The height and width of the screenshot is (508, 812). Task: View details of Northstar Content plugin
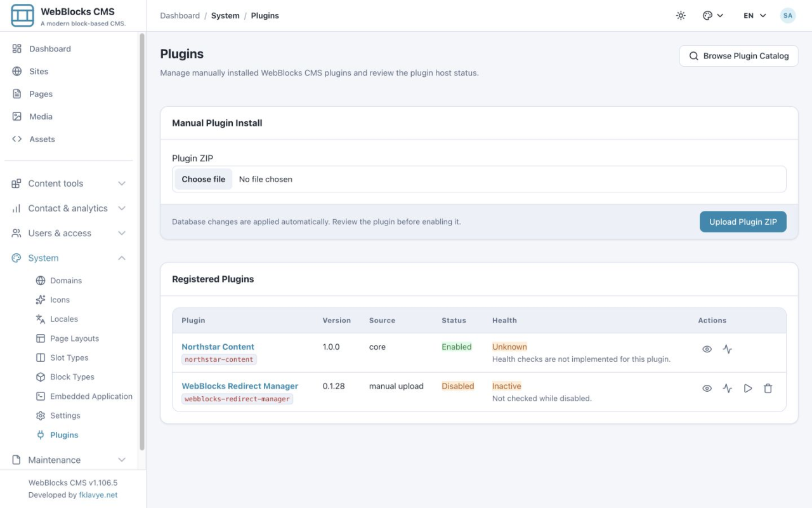coord(707,349)
